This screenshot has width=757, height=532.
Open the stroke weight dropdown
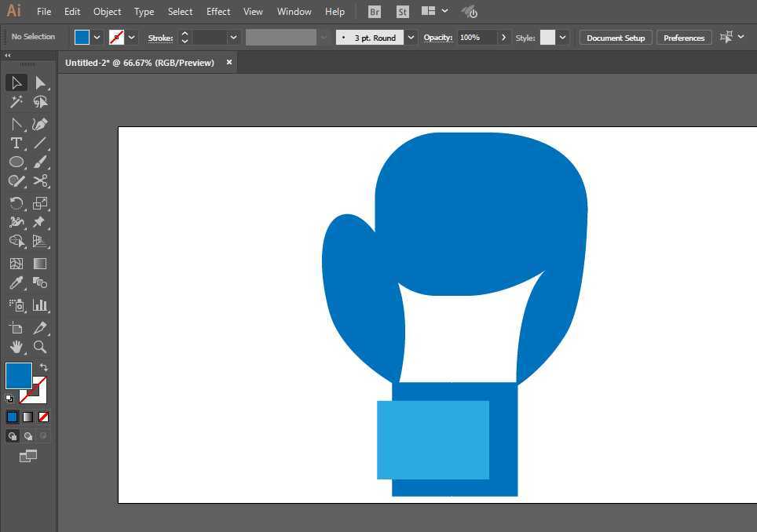233,38
